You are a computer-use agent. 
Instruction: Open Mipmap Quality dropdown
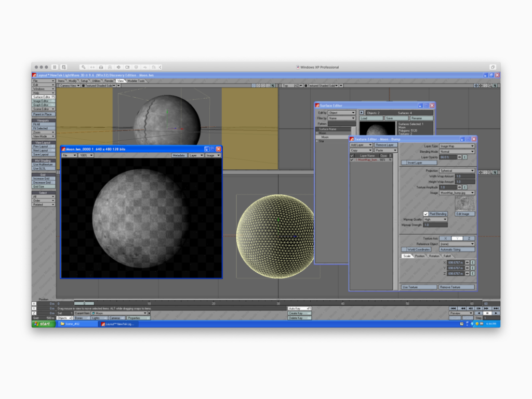pyautogui.click(x=435, y=219)
